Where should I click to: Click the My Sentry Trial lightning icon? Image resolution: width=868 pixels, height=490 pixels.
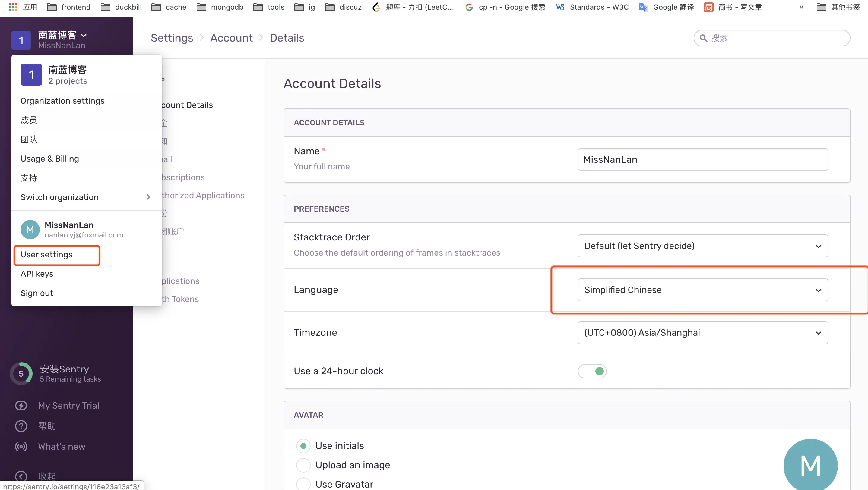21,406
